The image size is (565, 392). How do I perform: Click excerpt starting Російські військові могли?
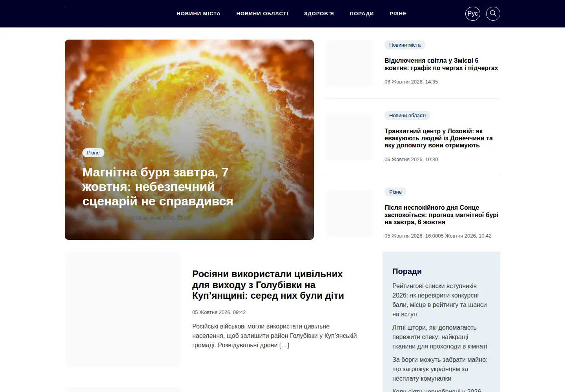275,336
